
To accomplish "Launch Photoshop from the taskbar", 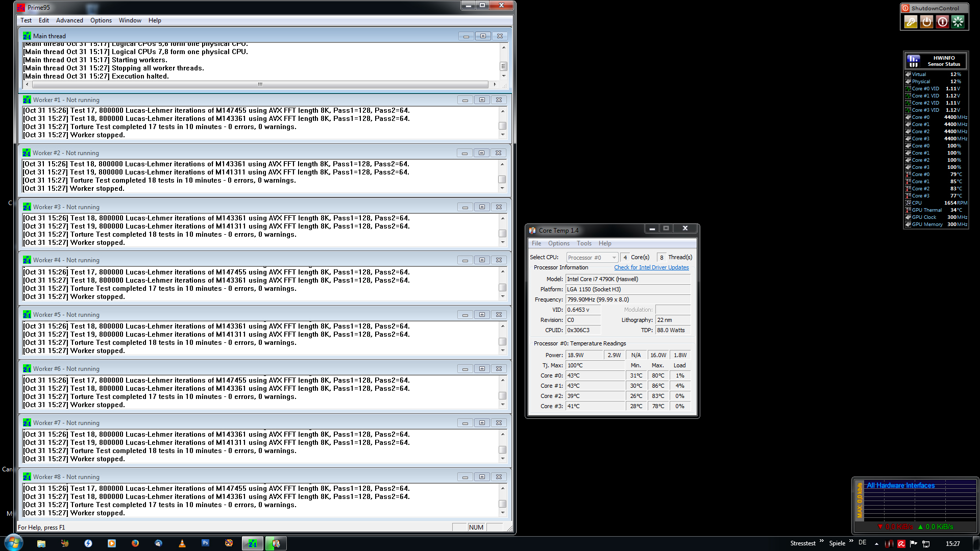I will (x=205, y=543).
